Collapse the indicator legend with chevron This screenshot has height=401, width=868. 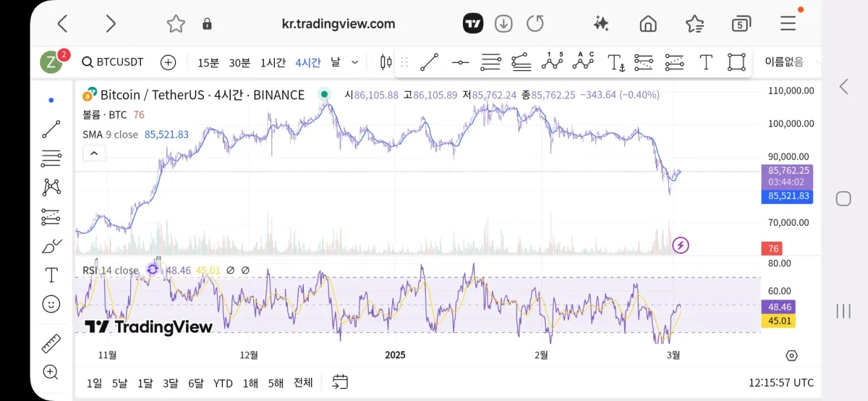(94, 153)
